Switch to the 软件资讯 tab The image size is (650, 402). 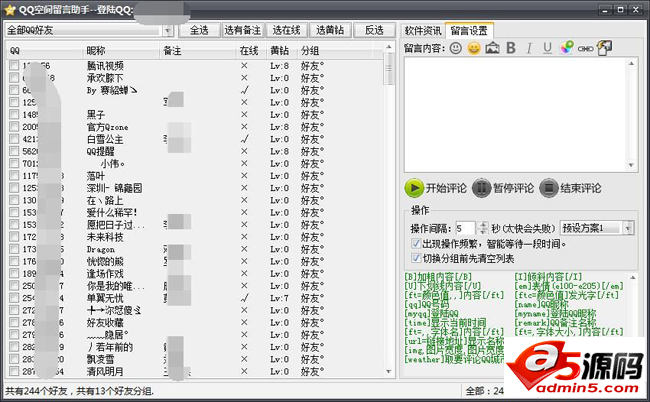point(423,31)
